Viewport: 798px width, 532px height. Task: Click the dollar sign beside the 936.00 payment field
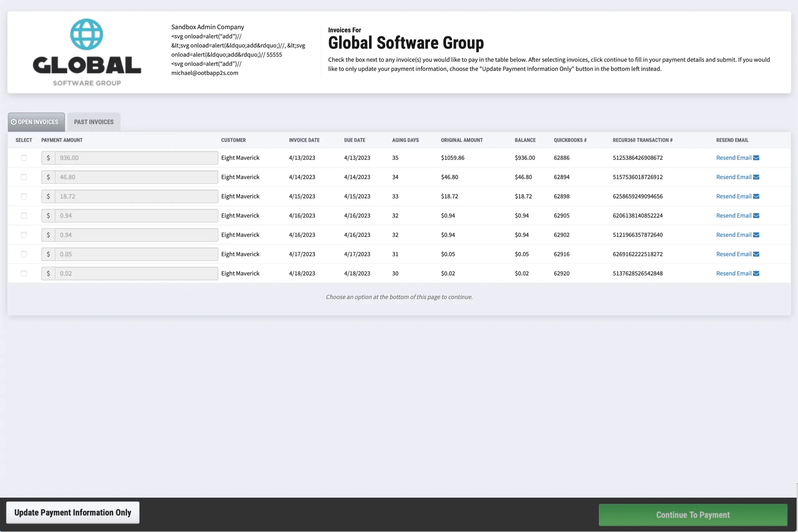click(48, 158)
